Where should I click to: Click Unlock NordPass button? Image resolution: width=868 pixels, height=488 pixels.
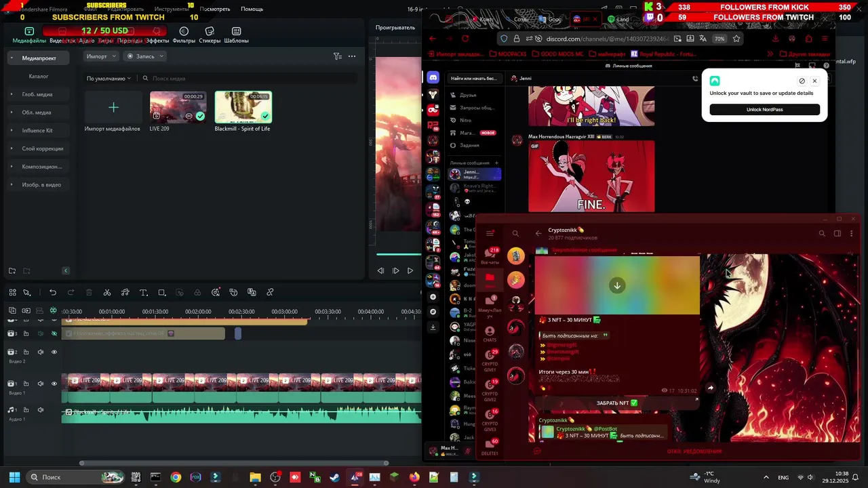click(764, 110)
